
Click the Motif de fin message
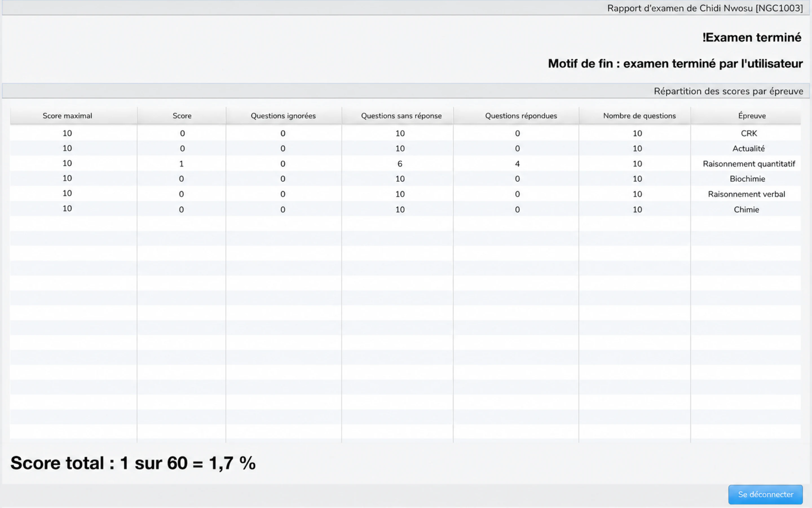pyautogui.click(x=675, y=63)
